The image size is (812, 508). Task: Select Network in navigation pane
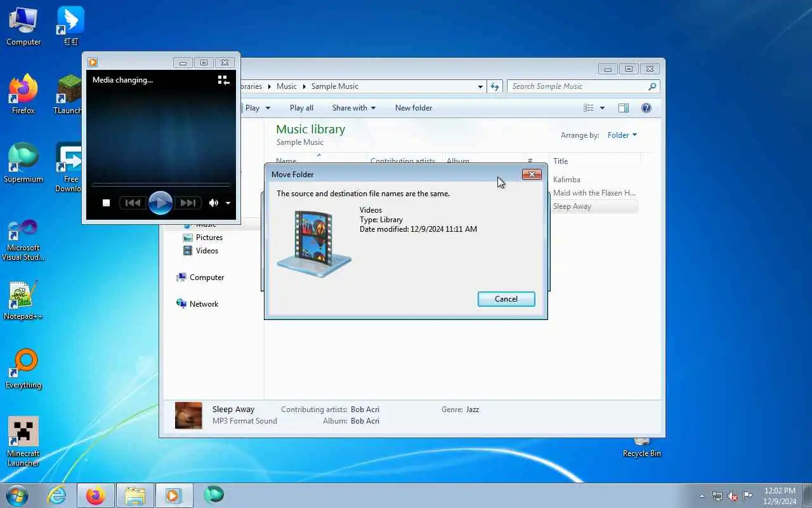coord(197,304)
